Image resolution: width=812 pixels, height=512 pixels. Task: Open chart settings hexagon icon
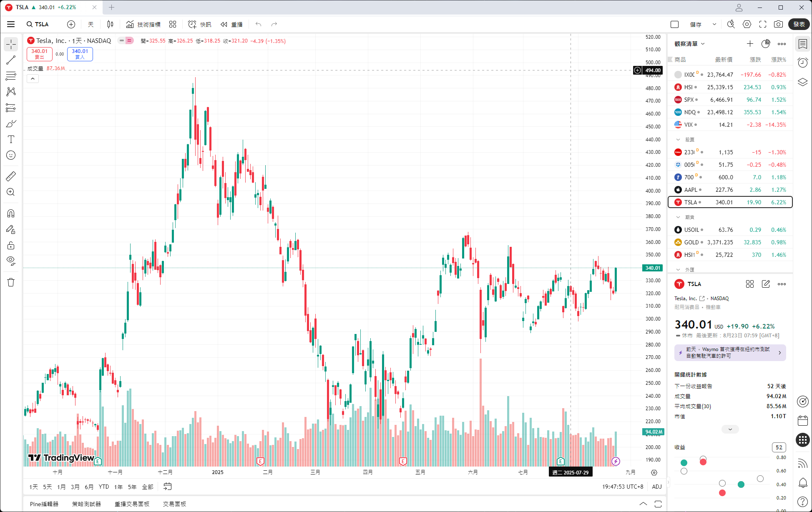tap(747, 24)
